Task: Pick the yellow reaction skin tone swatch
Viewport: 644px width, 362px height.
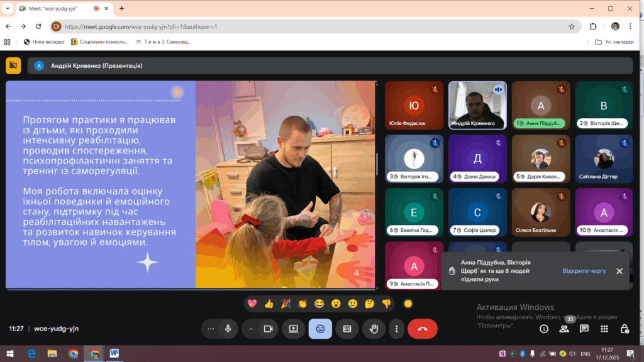Action: 408,304
